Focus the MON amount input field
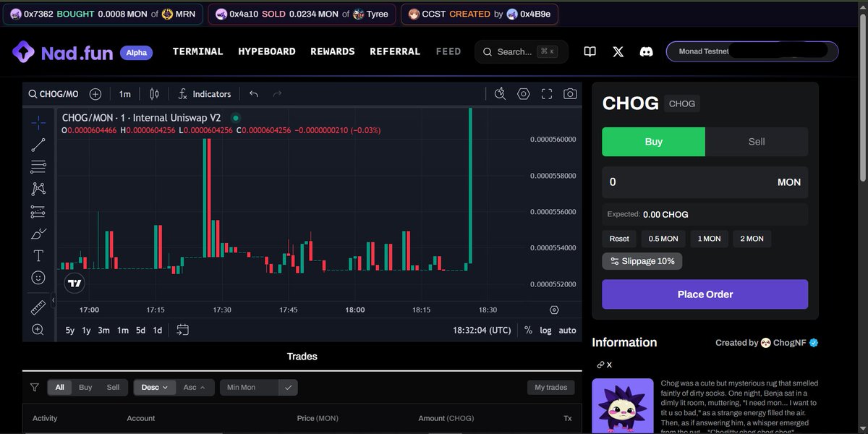The height and width of the screenshot is (434, 868). [705, 182]
